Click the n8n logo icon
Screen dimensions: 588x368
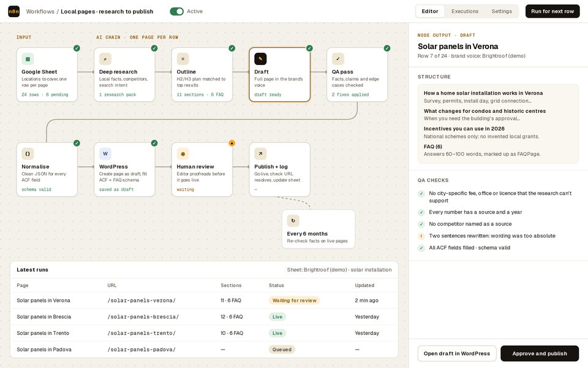point(14,11)
